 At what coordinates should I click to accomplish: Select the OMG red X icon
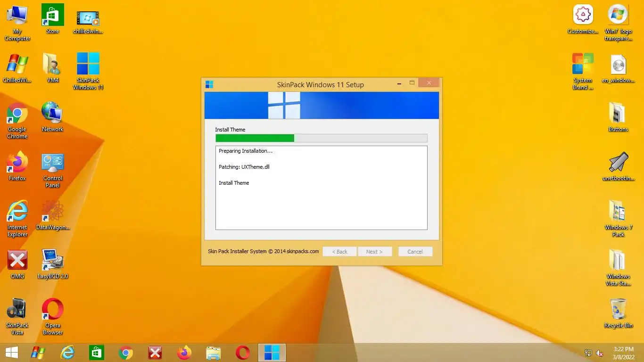click(17, 264)
